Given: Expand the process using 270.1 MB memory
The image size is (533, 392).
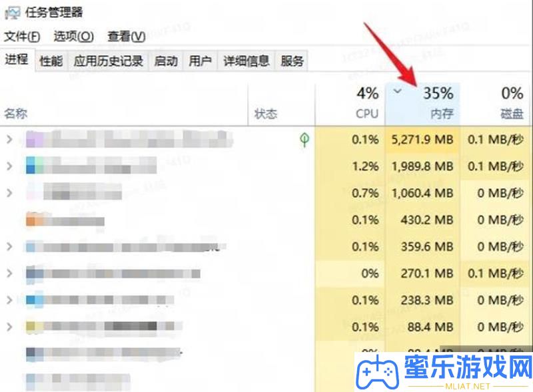Looking at the screenshot, I should click(x=9, y=274).
